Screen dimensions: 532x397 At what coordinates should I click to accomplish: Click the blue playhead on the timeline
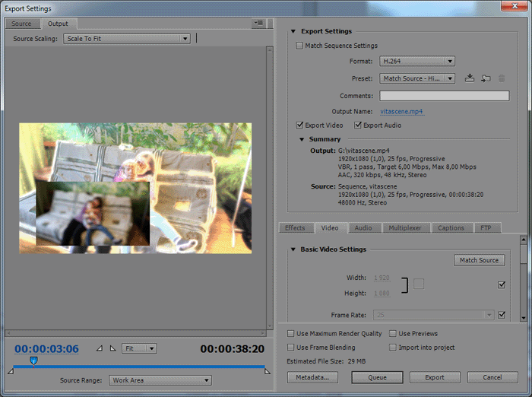click(33, 361)
